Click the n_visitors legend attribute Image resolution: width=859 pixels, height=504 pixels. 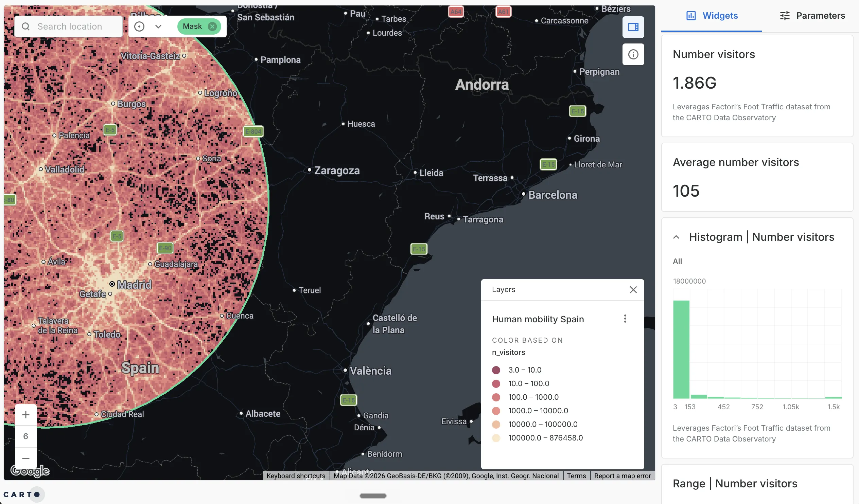(508, 352)
